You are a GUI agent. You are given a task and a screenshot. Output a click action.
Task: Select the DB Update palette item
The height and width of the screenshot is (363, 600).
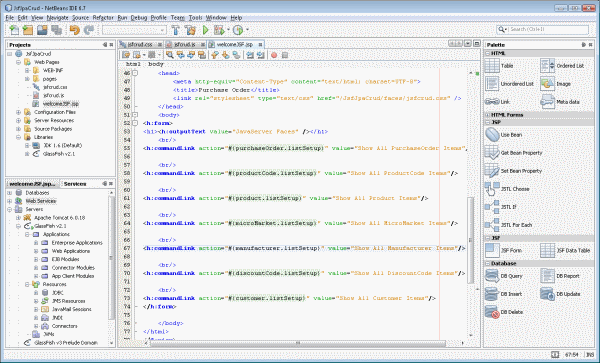pyautogui.click(x=561, y=294)
